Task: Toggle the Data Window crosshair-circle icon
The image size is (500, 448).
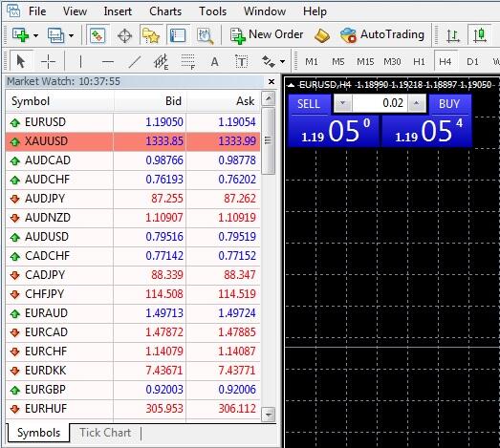Action: [124, 35]
